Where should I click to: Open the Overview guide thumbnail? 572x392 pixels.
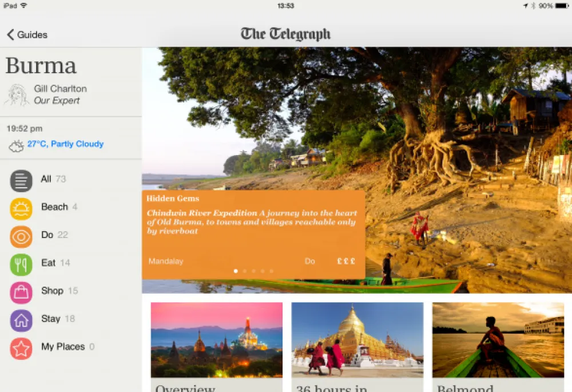click(x=217, y=339)
